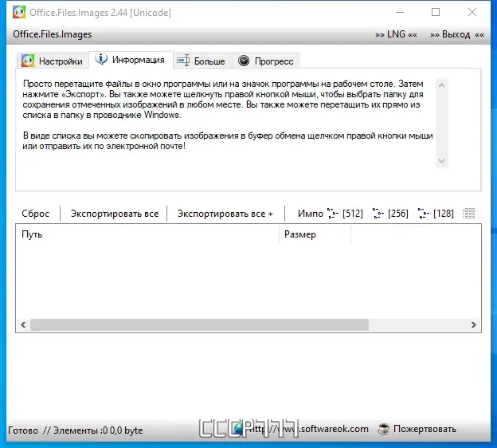This screenshot has width=497, height=448.
Task: Sort list by Размер column header
Action: point(315,234)
